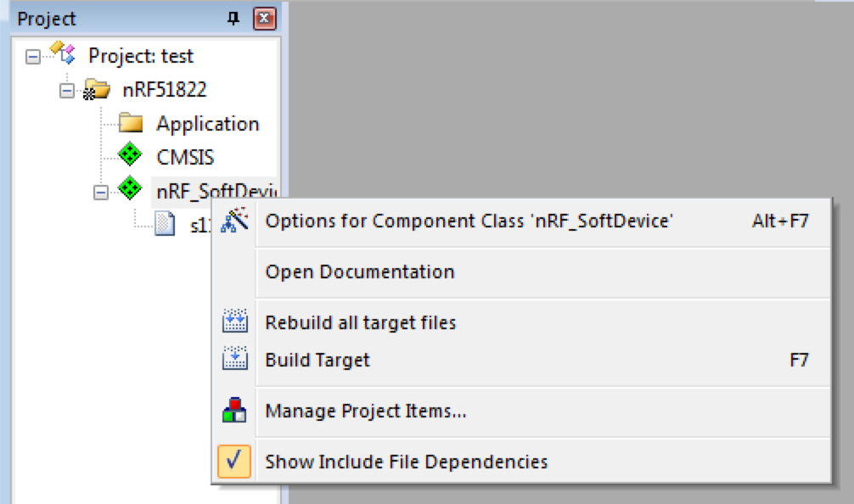
Task: Collapse the nRF51822 target node
Action: click(x=67, y=91)
